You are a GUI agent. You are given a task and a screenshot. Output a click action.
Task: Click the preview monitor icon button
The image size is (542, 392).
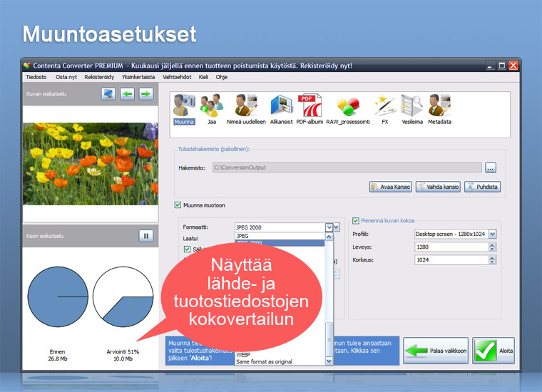coord(108,94)
